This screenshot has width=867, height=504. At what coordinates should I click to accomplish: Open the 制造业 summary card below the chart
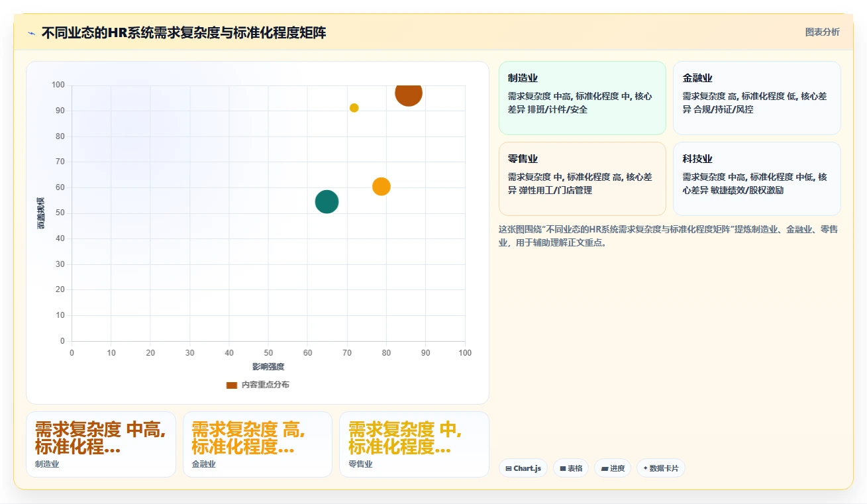click(101, 444)
